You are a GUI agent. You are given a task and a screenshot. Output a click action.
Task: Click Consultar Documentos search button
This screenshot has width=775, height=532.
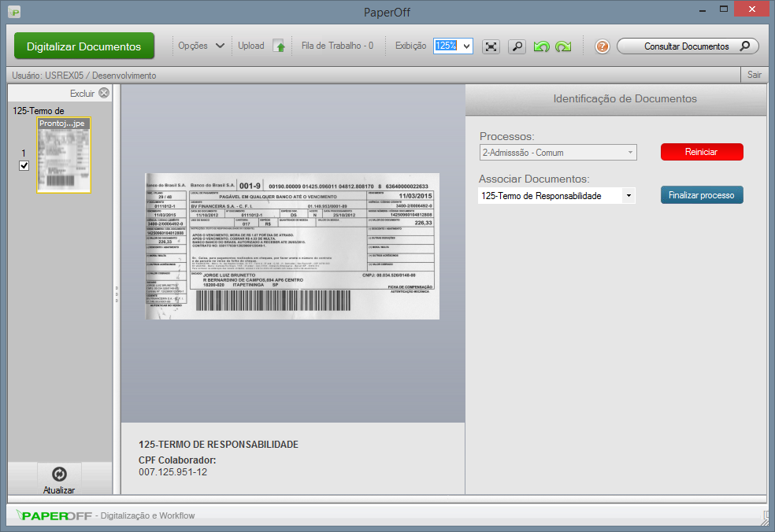[x=688, y=46]
